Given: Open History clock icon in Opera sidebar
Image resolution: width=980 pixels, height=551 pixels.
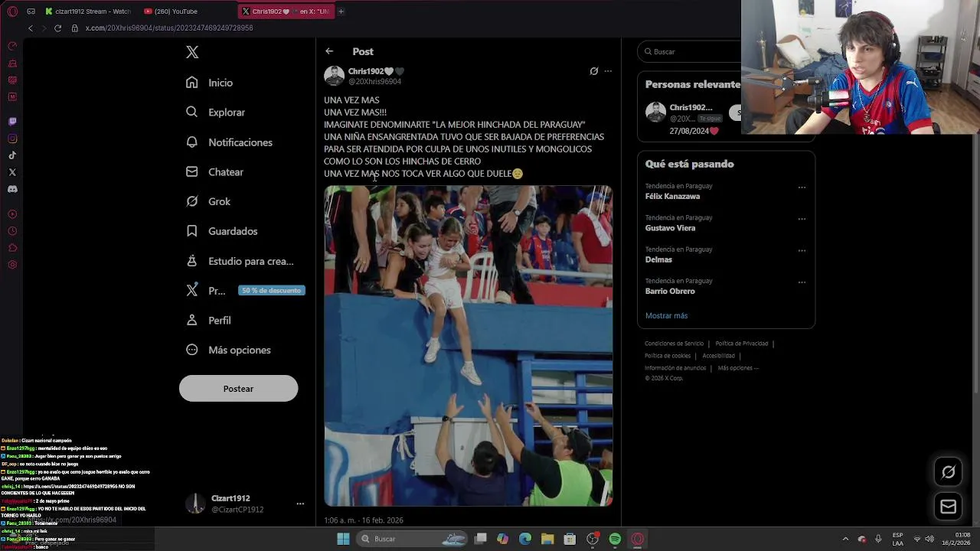Looking at the screenshot, I should coord(12,231).
